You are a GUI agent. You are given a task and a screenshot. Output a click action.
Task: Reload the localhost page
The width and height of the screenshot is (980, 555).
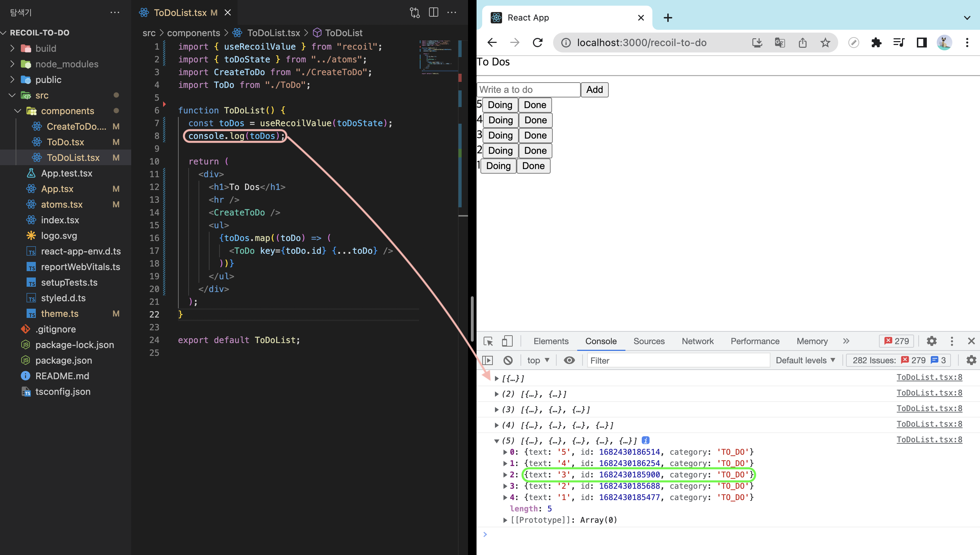(538, 43)
